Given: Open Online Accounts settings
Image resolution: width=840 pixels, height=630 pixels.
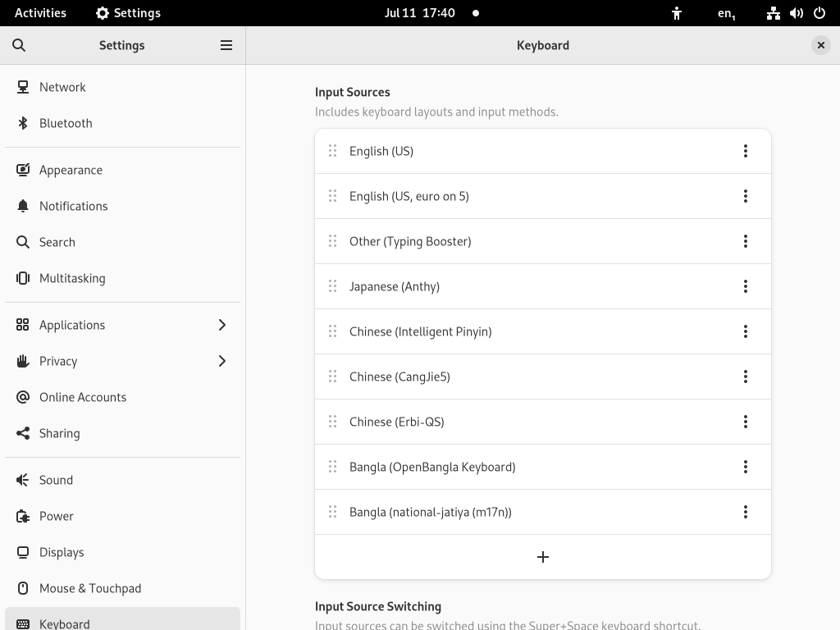Looking at the screenshot, I should (24, 397).
